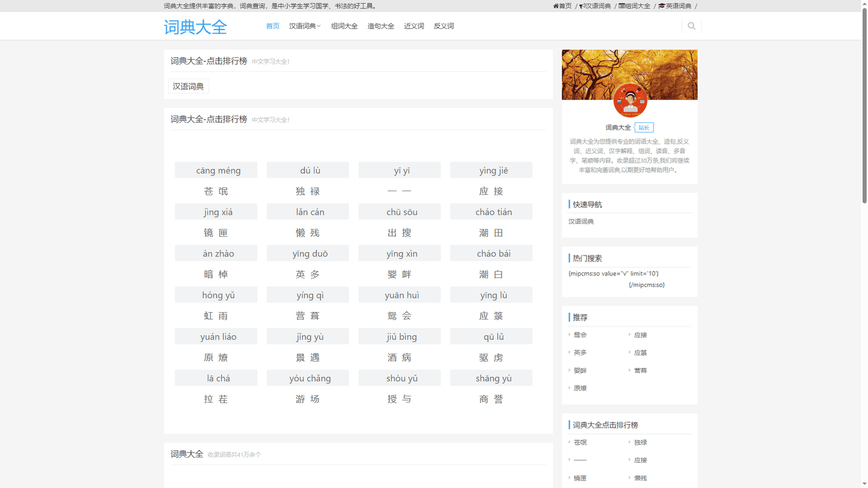Open 组词大全 link in top utility bar
This screenshot has width=868, height=488.
click(x=635, y=6)
